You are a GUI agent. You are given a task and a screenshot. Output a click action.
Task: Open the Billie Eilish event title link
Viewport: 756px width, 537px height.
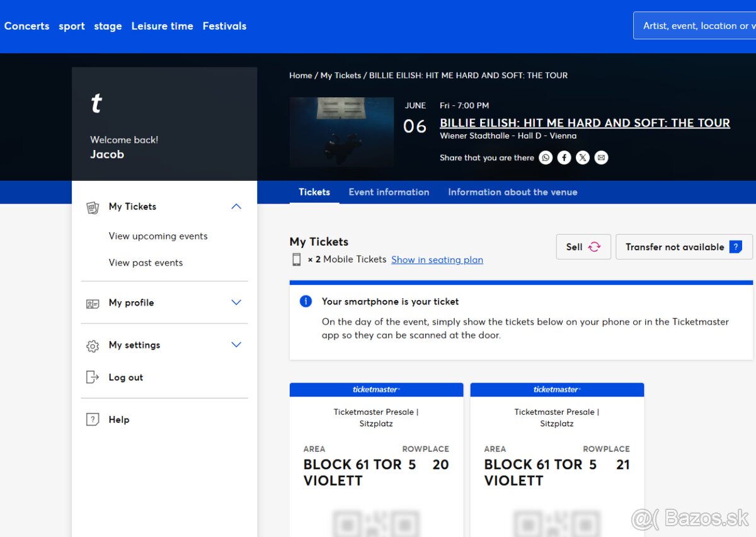click(585, 123)
